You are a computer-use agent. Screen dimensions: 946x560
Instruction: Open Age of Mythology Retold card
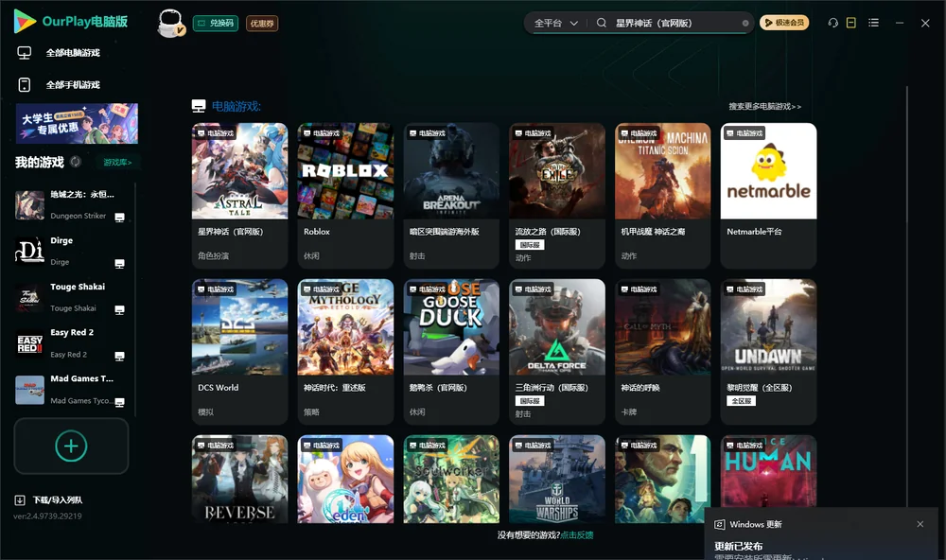[345, 352]
